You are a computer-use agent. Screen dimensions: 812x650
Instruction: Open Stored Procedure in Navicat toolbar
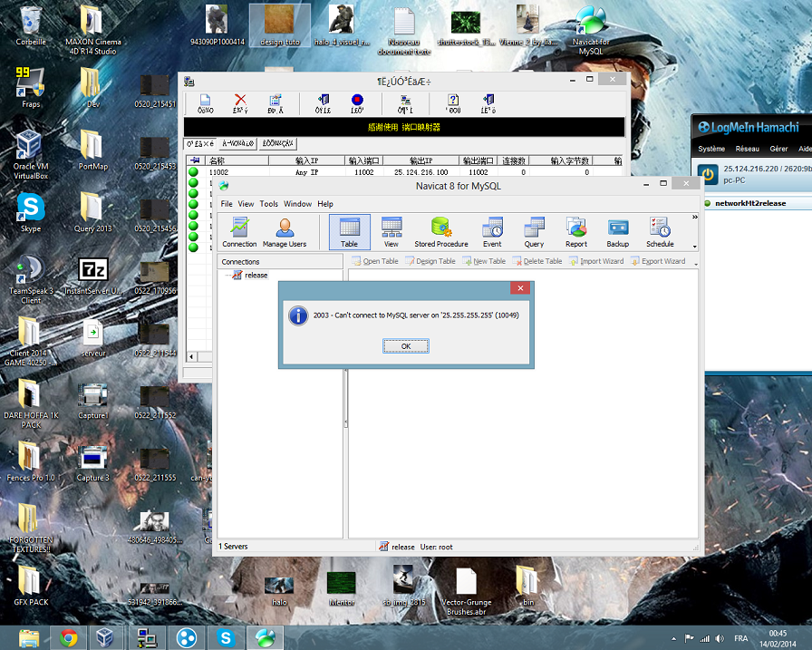tap(441, 232)
